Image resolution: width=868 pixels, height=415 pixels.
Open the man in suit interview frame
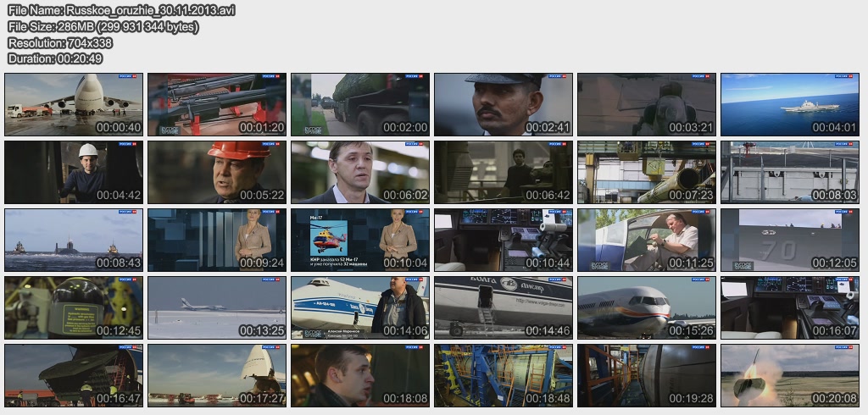359,172
